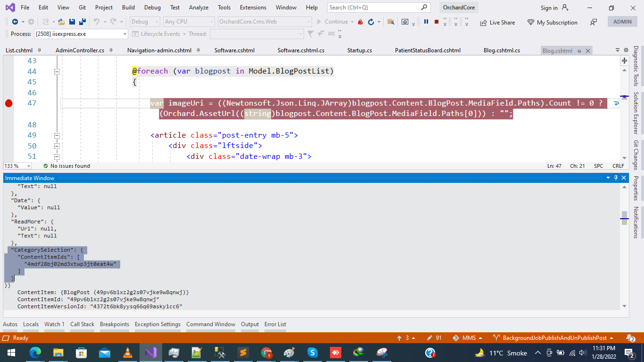Click the ADMIN badge button
Image resolution: width=644 pixels, height=362 pixels.
[622, 22]
